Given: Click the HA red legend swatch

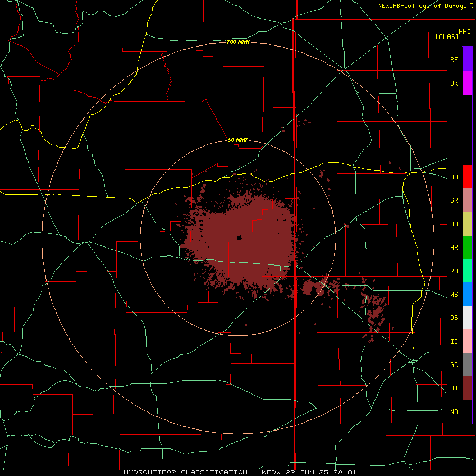Looking at the screenshot, I should pos(467,177).
